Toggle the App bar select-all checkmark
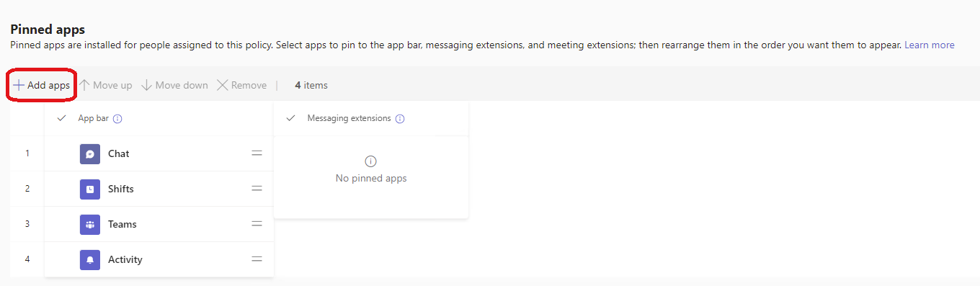Image resolution: width=980 pixels, height=286 pixels. [61, 118]
